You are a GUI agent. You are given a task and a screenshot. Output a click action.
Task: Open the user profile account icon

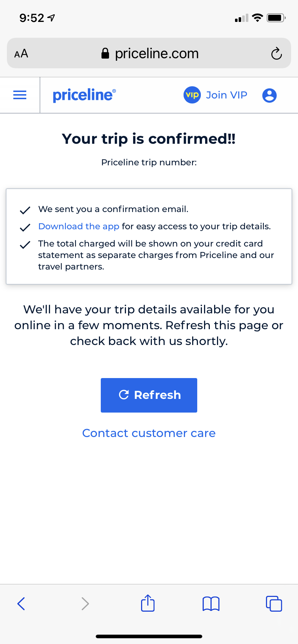tap(269, 95)
